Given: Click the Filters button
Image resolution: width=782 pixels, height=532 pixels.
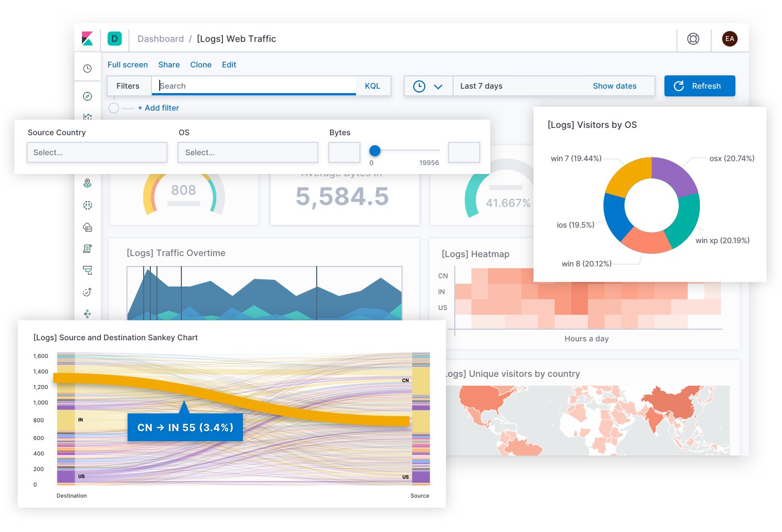Looking at the screenshot, I should click(x=128, y=86).
